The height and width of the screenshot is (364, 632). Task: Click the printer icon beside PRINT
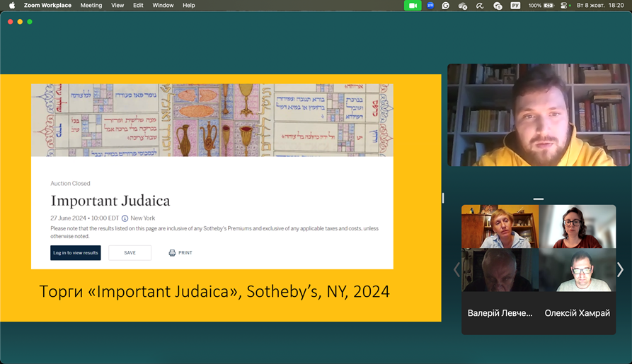coord(172,252)
